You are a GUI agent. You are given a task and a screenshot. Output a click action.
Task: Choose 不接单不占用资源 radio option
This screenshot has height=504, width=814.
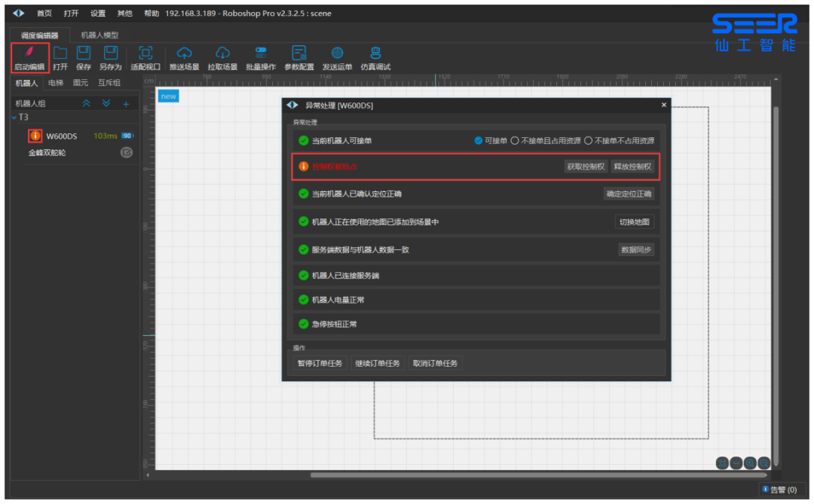589,140
